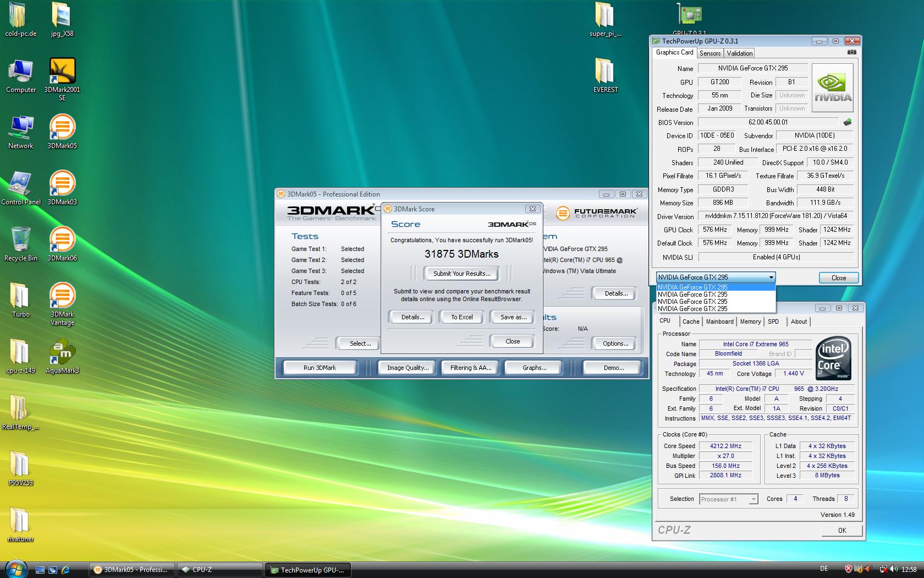Select the Recycle Bin icon
924x578 pixels.
coord(21,245)
